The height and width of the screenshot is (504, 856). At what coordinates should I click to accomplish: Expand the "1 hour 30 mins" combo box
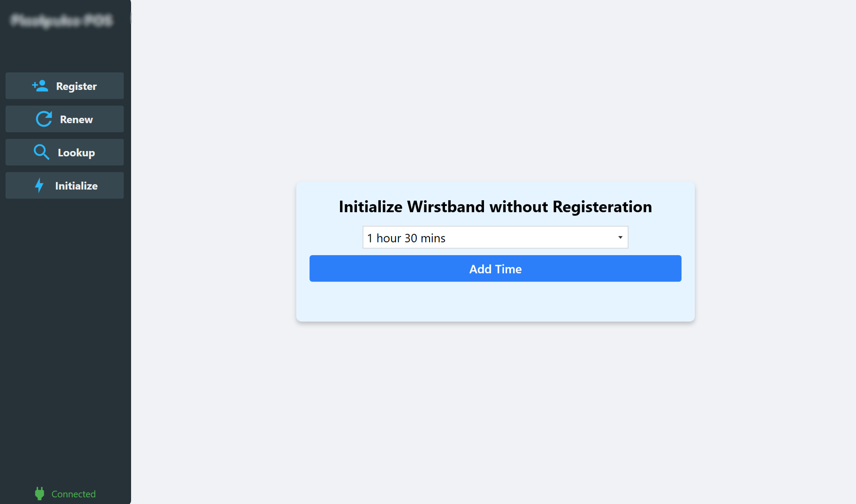495,237
